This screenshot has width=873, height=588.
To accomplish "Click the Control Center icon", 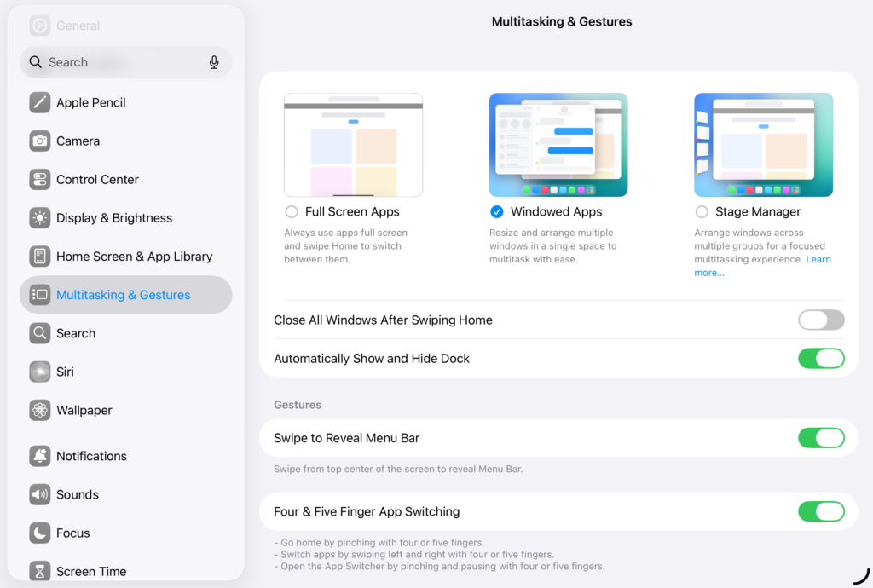I will tap(39, 179).
